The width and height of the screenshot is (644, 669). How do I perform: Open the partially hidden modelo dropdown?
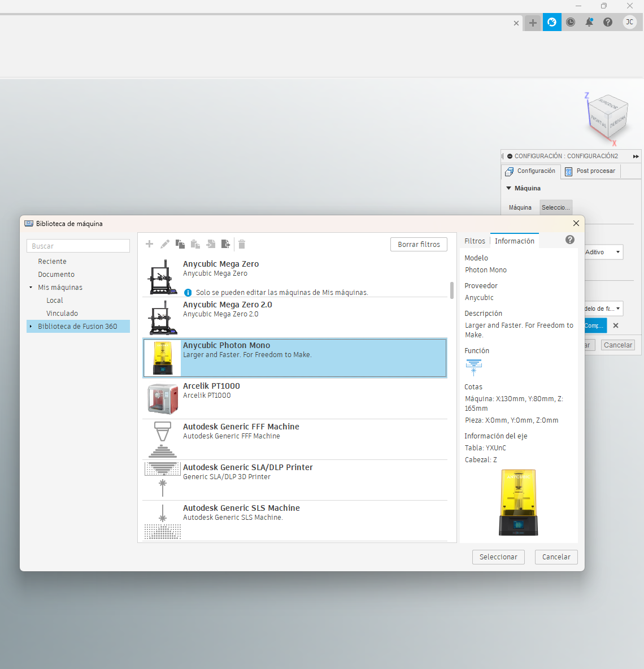[x=603, y=309]
